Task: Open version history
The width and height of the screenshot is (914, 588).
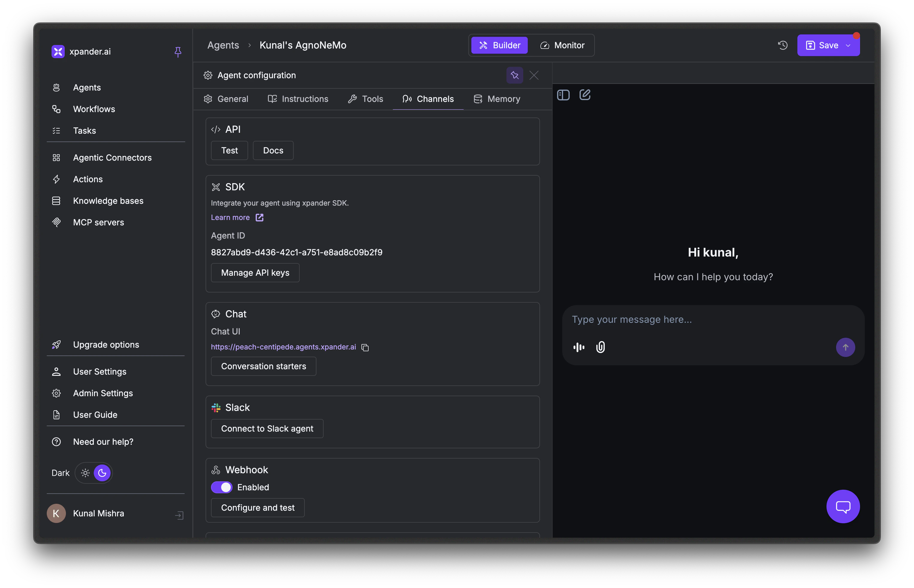Action: [x=782, y=45]
